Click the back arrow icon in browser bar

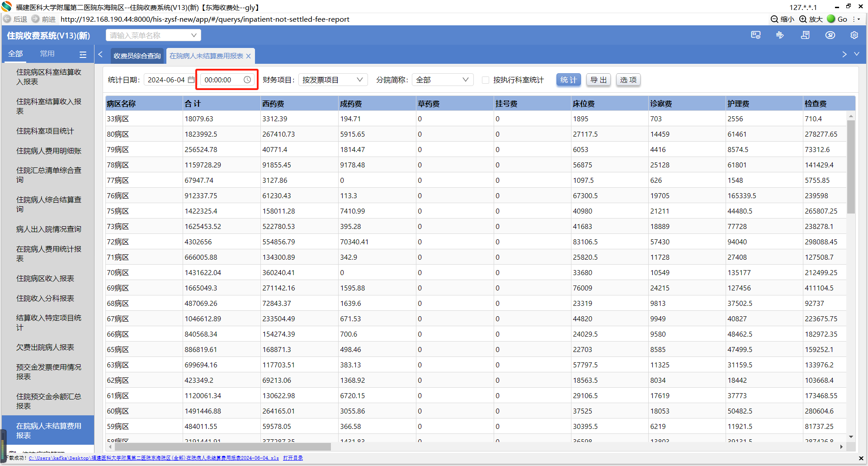point(7,19)
